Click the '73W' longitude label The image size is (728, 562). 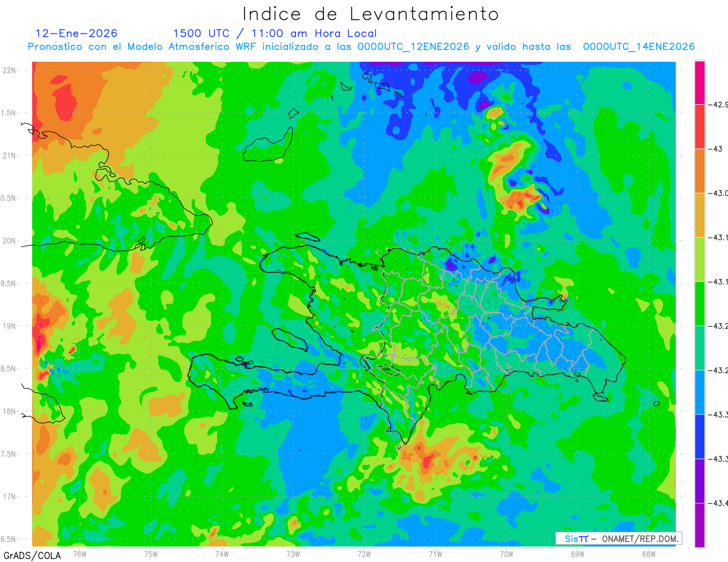293,554
